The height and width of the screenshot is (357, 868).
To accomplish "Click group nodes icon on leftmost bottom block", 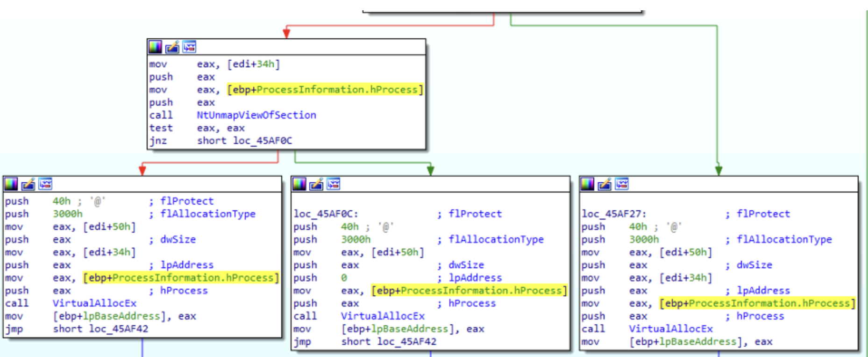I will (x=45, y=184).
